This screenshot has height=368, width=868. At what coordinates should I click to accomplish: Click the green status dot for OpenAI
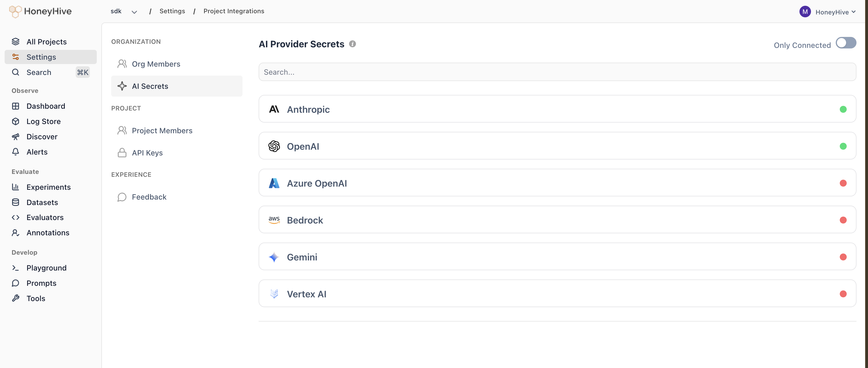[x=844, y=146]
